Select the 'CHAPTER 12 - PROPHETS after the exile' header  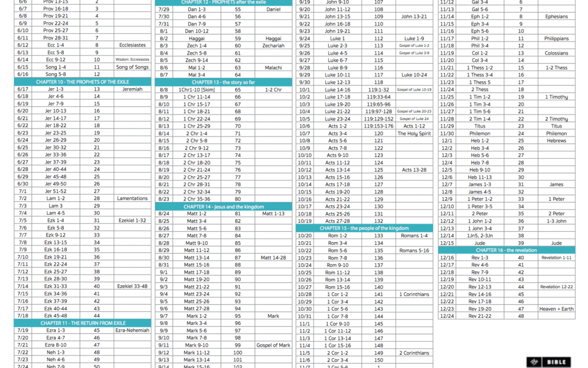224,2
